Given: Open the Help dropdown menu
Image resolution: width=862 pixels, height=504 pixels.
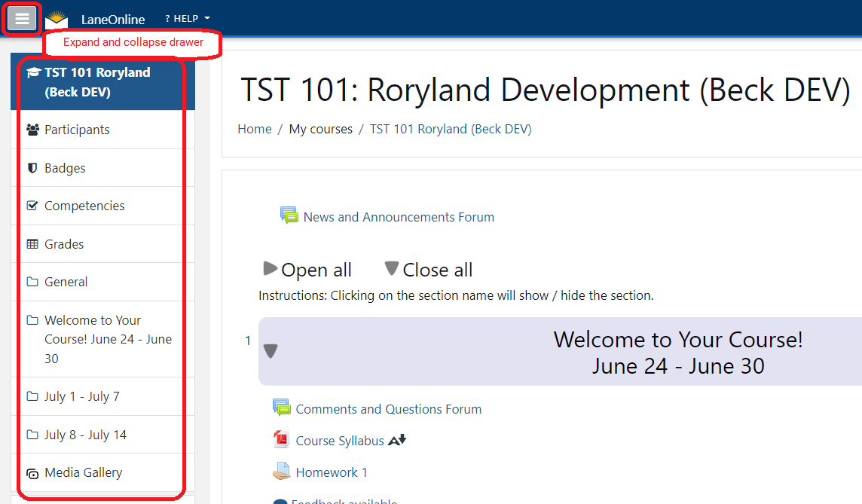Looking at the screenshot, I should (x=187, y=19).
